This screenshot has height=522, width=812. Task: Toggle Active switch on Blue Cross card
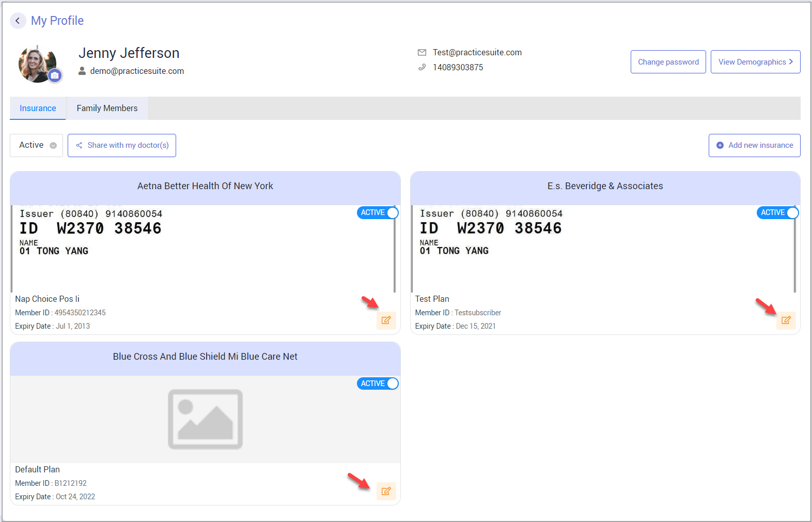click(x=378, y=383)
